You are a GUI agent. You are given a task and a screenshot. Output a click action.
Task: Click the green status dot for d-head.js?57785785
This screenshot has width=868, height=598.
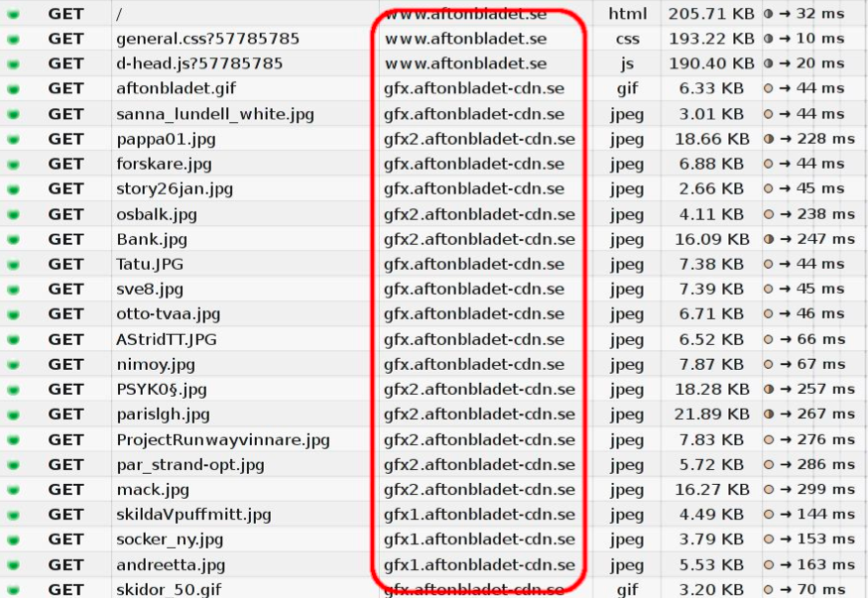click(x=13, y=64)
